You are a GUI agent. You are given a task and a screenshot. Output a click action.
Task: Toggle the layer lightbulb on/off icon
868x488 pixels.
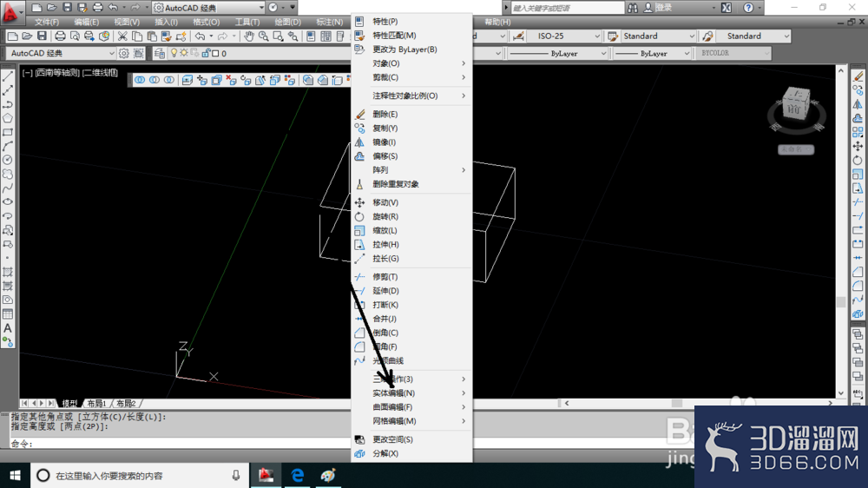point(174,53)
